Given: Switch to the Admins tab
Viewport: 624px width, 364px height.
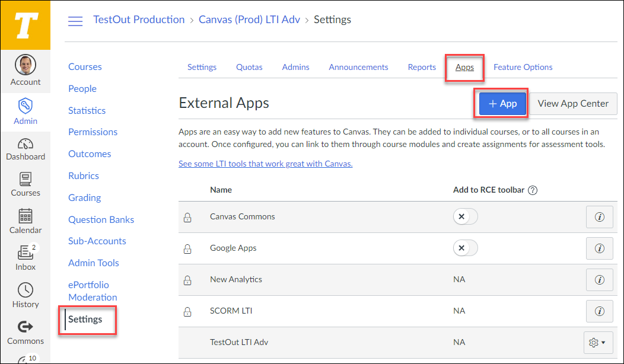Looking at the screenshot, I should click(295, 67).
